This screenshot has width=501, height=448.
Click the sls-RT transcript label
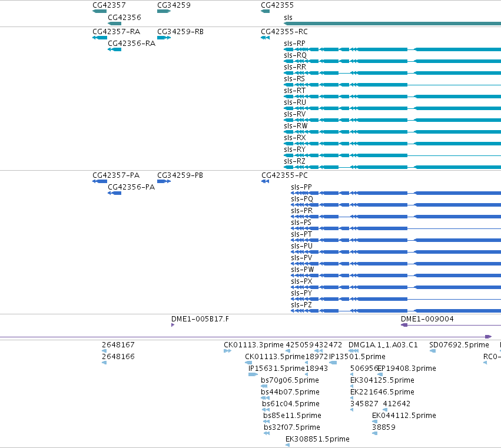point(294,91)
